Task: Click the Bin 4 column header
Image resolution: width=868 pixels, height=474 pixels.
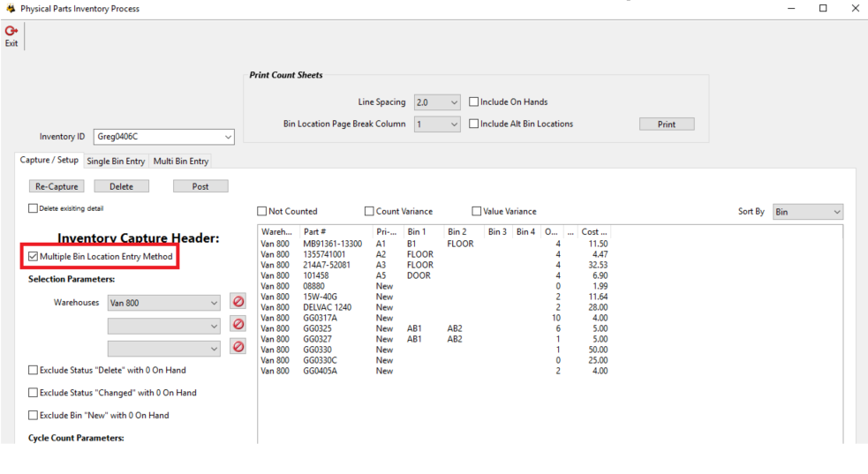Action: [x=526, y=232]
